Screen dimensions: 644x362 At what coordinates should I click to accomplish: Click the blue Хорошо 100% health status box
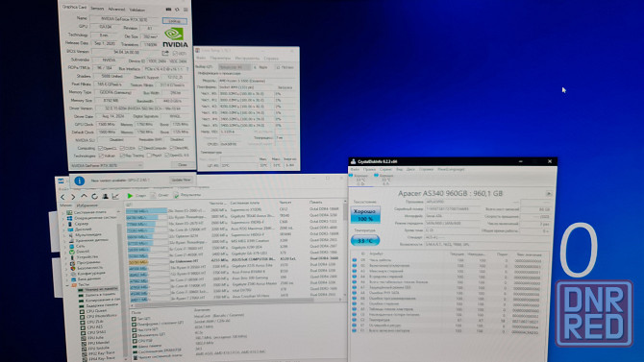(365, 215)
